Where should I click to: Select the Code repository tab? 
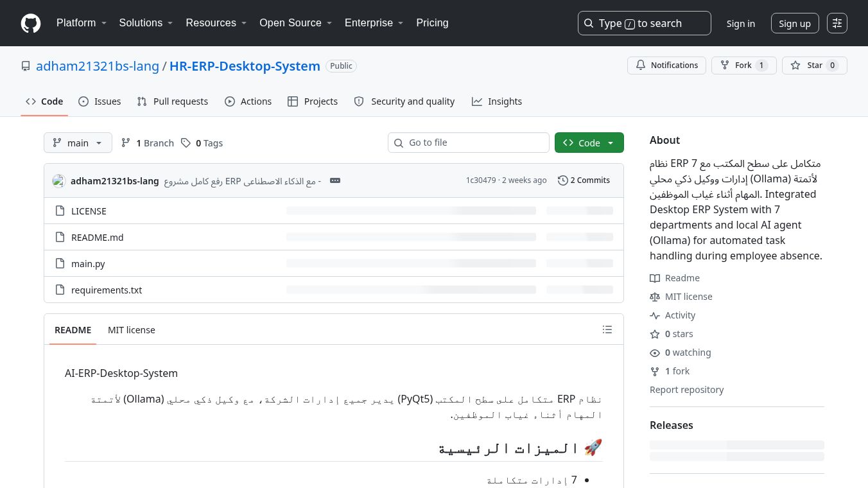[44, 101]
